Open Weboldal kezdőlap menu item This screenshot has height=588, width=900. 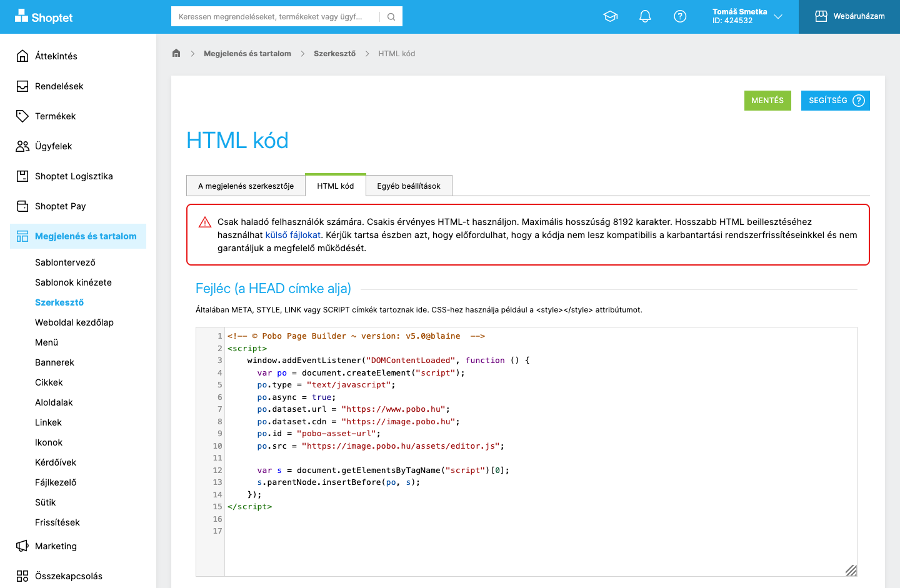point(74,322)
